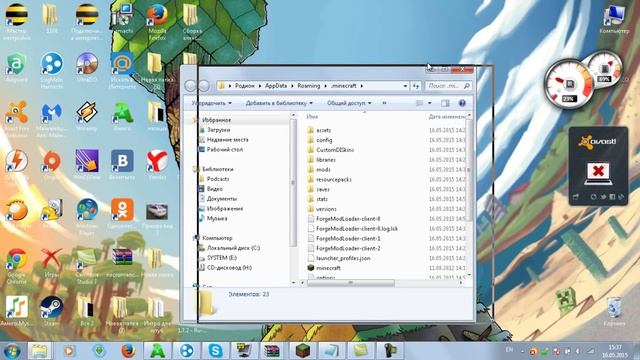Select Недавние места in navigation pane
Screen dimensions: 640x360
227,140
